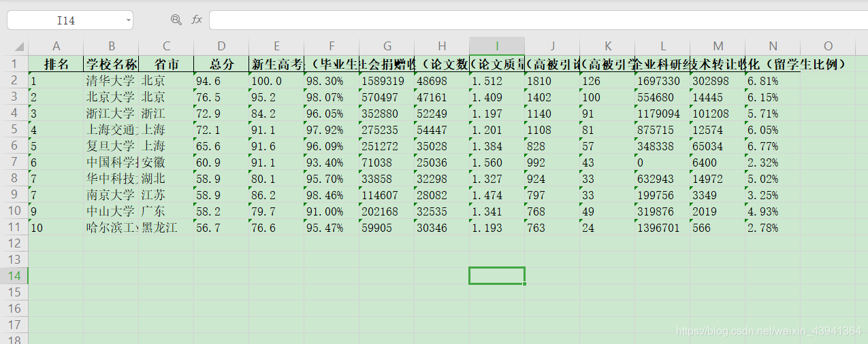Click header cell 省市
868x344 pixels.
[x=166, y=64]
